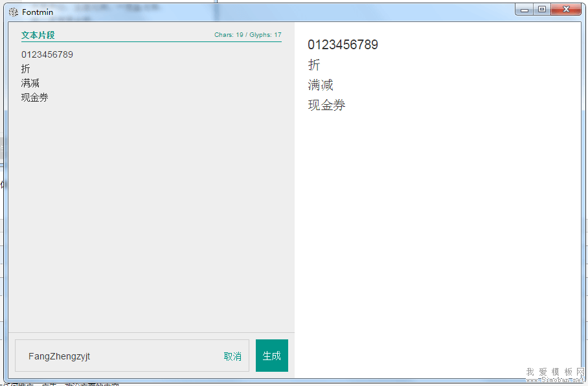The image size is (588, 386).
Task: Close the Fontmin window
Action: pos(567,10)
